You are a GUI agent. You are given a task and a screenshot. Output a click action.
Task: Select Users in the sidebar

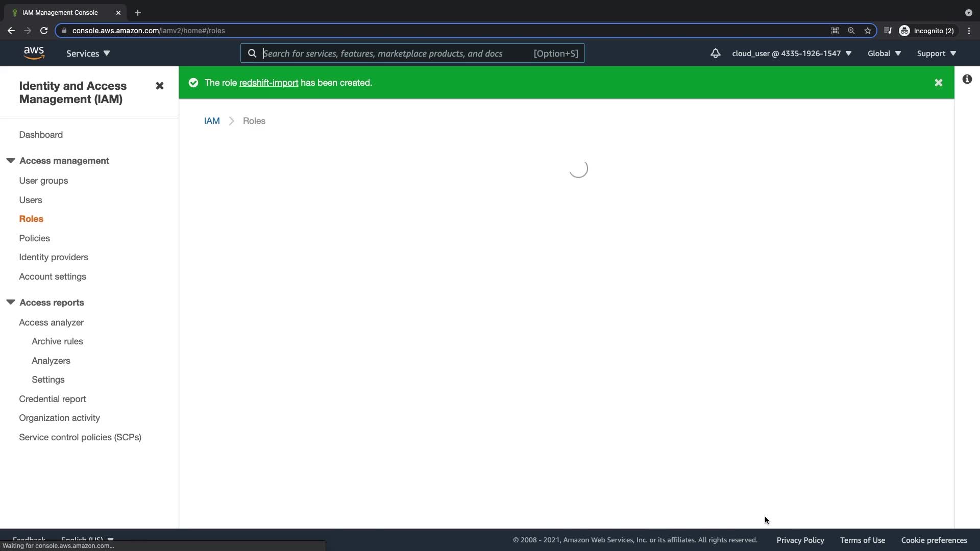[x=31, y=200]
